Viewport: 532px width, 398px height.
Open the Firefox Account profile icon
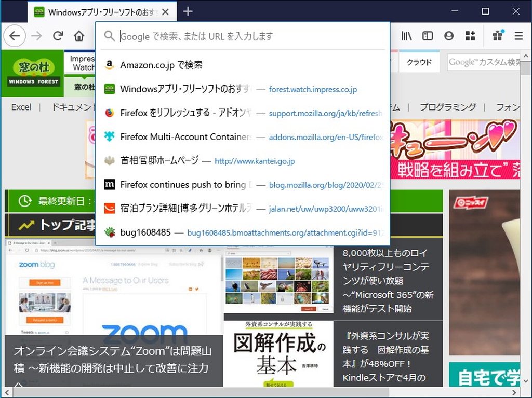tap(448, 36)
